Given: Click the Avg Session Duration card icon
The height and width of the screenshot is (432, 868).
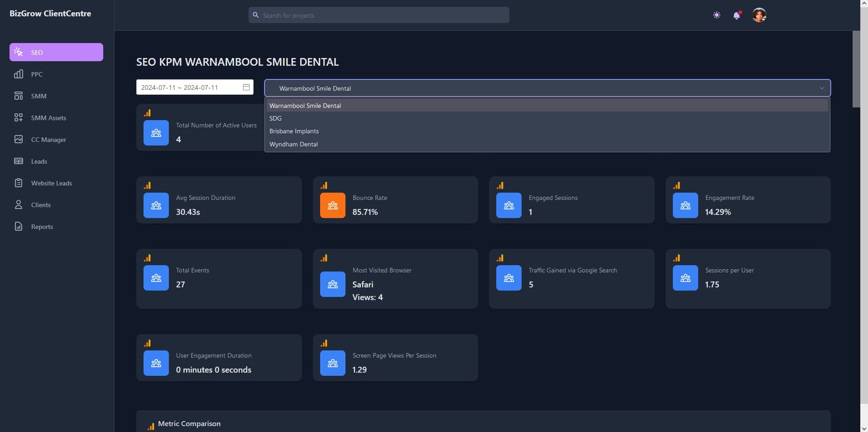Looking at the screenshot, I should (x=156, y=205).
